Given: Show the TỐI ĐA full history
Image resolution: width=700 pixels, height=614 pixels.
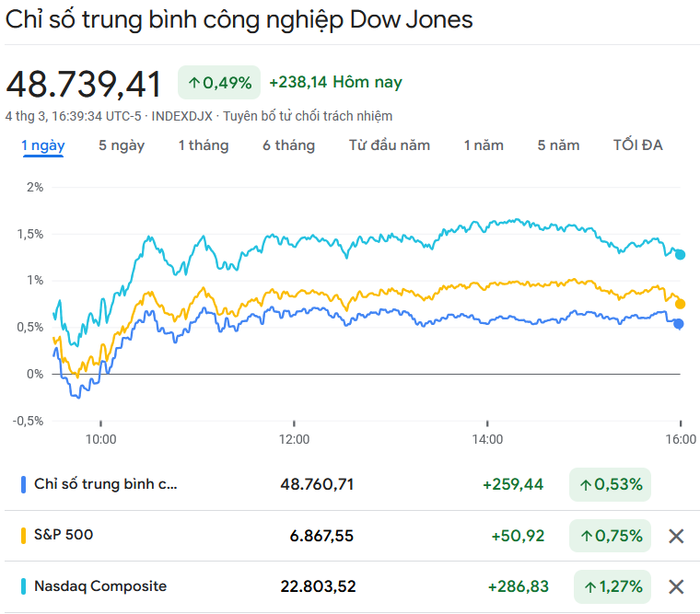Looking at the screenshot, I should tap(637, 145).
